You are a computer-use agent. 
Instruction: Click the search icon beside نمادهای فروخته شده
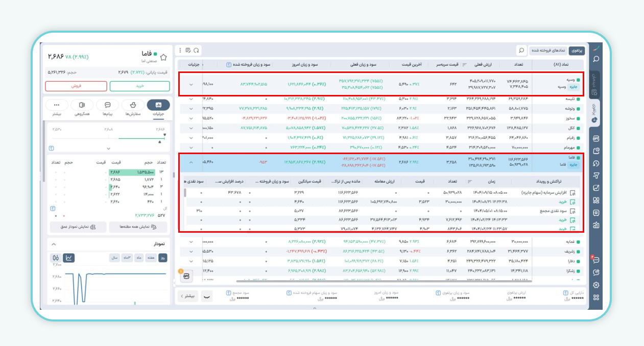(x=521, y=50)
